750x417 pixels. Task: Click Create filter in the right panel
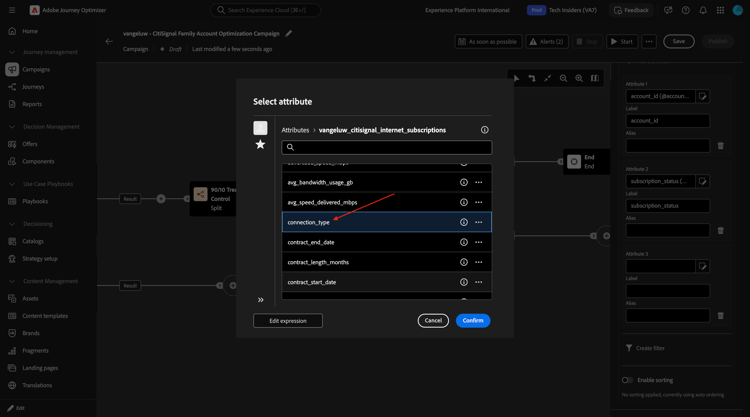tap(645, 348)
